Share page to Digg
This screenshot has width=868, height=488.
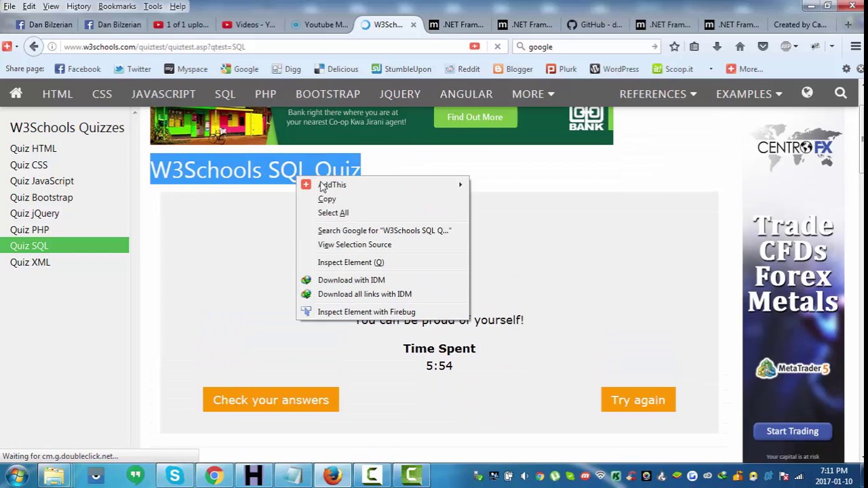[x=285, y=69]
